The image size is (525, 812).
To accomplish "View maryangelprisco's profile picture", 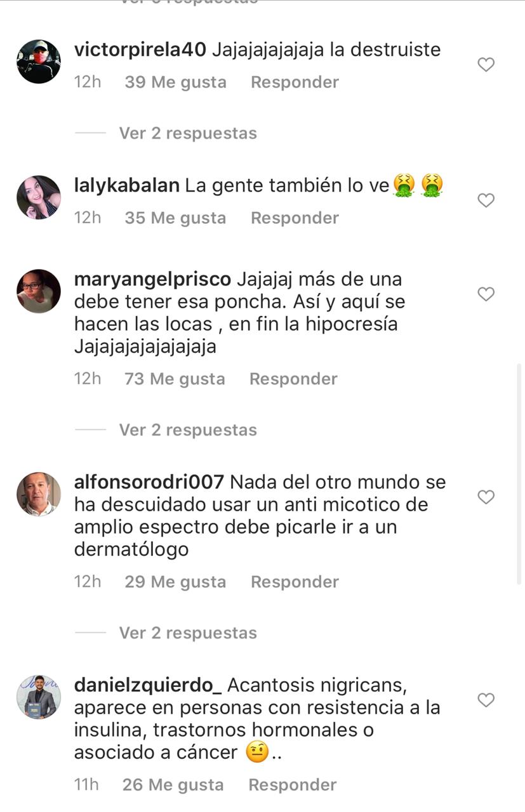I will [x=39, y=291].
